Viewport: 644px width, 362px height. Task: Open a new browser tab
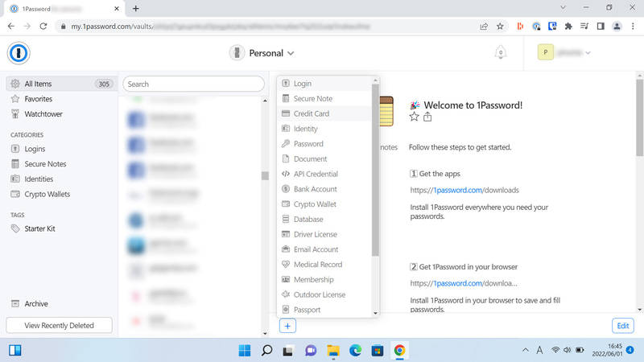click(136, 9)
